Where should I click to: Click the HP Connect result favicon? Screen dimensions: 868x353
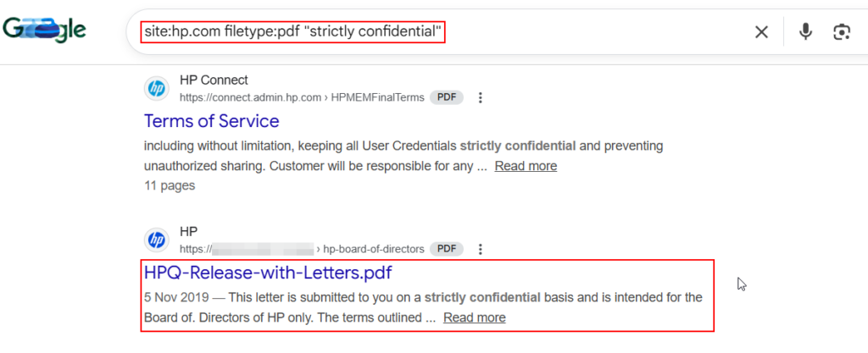click(156, 89)
